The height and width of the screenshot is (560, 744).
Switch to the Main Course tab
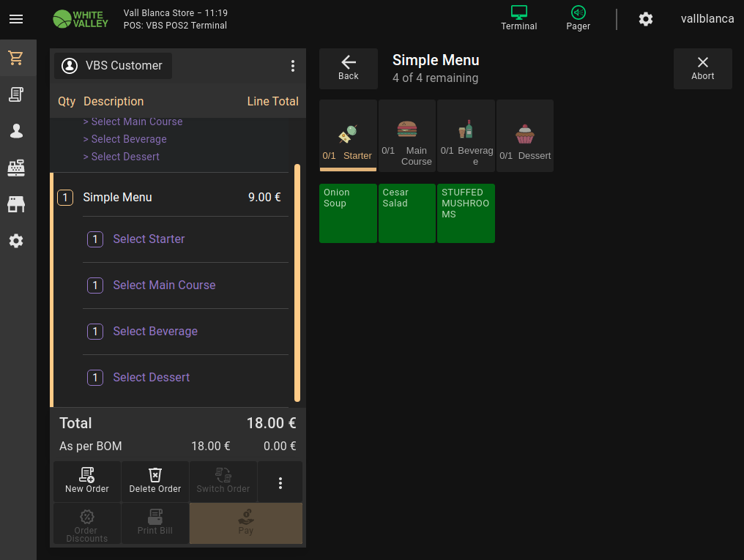click(x=407, y=135)
